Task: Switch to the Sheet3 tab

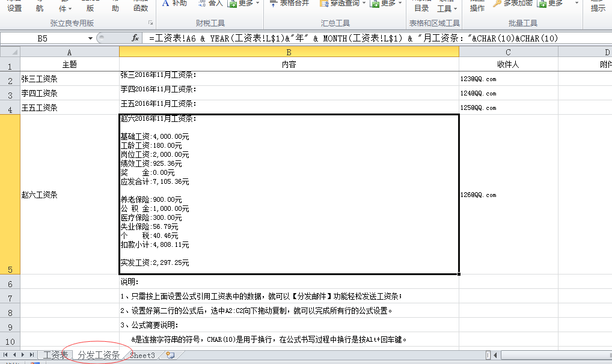Action: click(x=142, y=356)
